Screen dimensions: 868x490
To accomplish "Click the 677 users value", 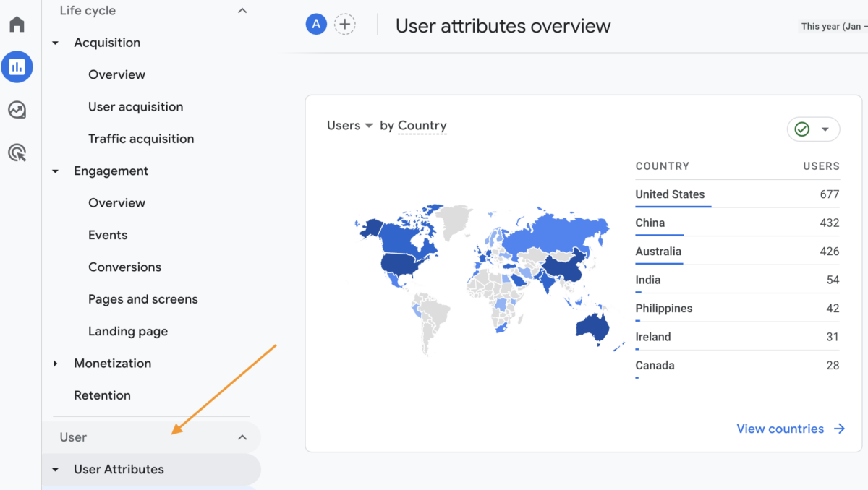I will click(x=830, y=194).
